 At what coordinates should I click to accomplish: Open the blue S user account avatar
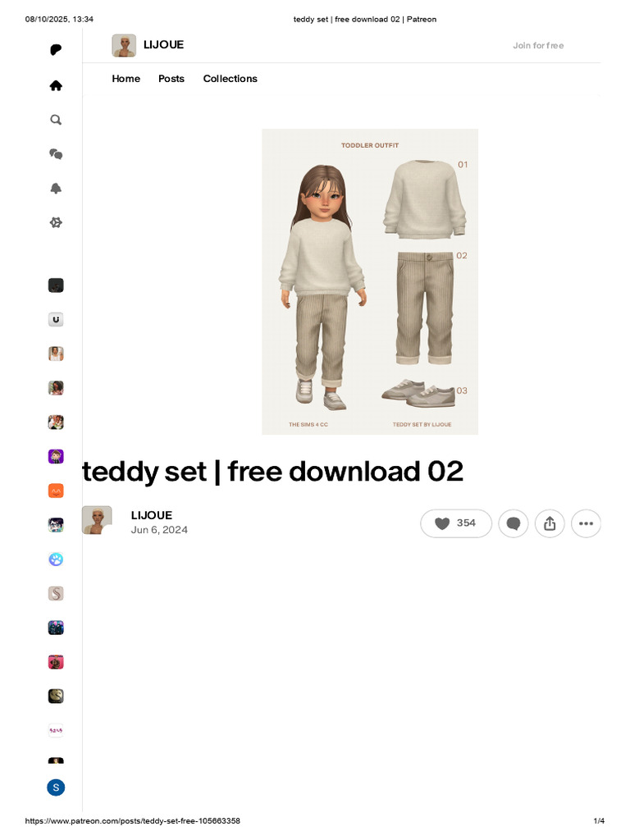click(x=56, y=787)
